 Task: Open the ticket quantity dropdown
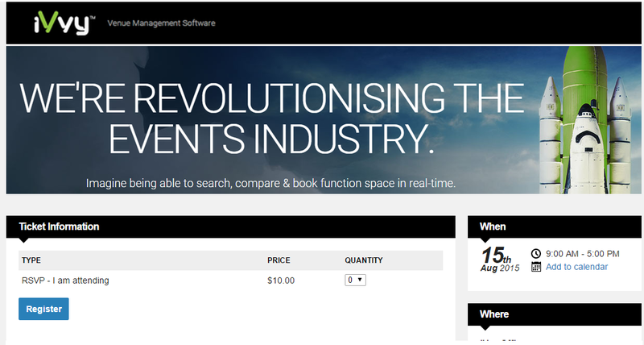tap(355, 281)
